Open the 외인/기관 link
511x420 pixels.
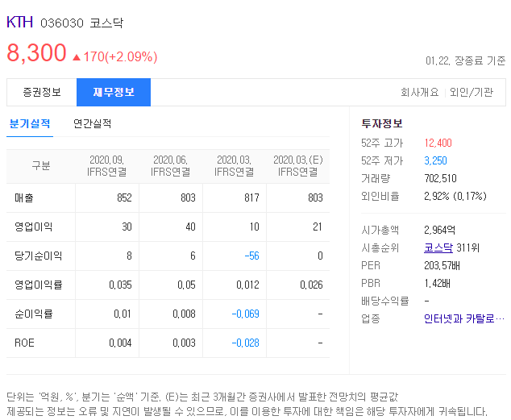[472, 92]
